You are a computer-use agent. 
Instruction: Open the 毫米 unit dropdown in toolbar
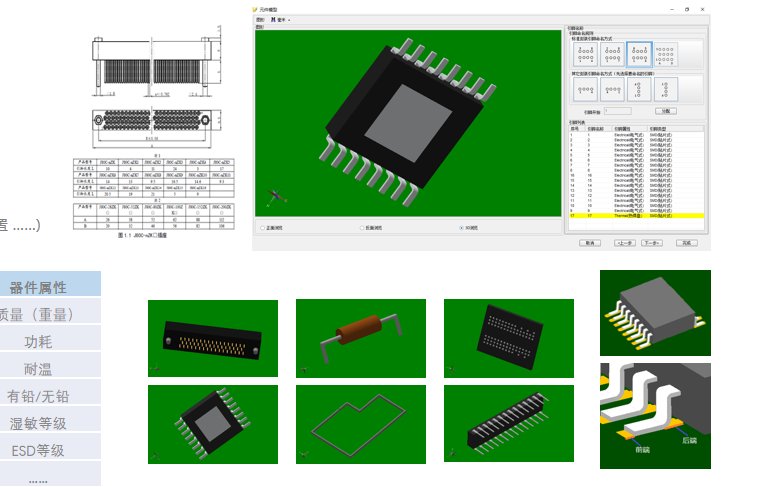(282, 19)
